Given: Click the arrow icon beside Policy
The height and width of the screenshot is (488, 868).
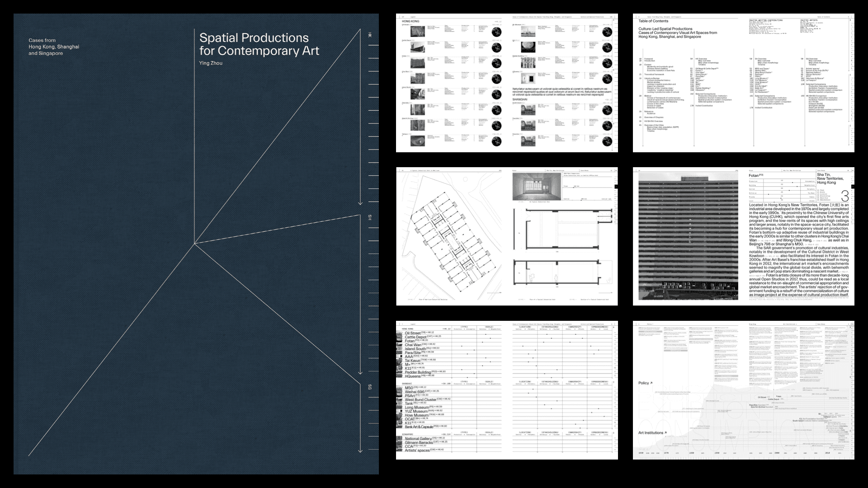Looking at the screenshot, I should tap(651, 383).
